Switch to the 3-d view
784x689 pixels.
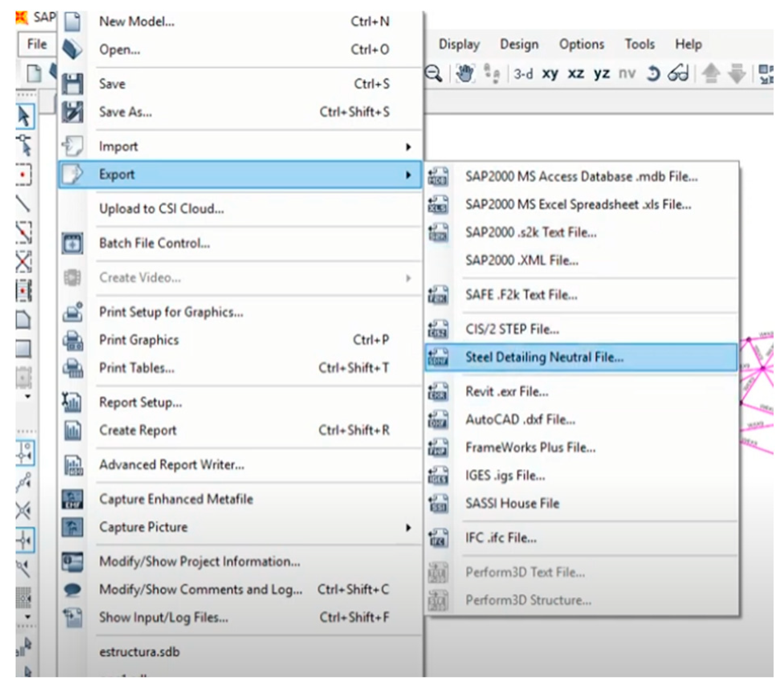coord(523,74)
